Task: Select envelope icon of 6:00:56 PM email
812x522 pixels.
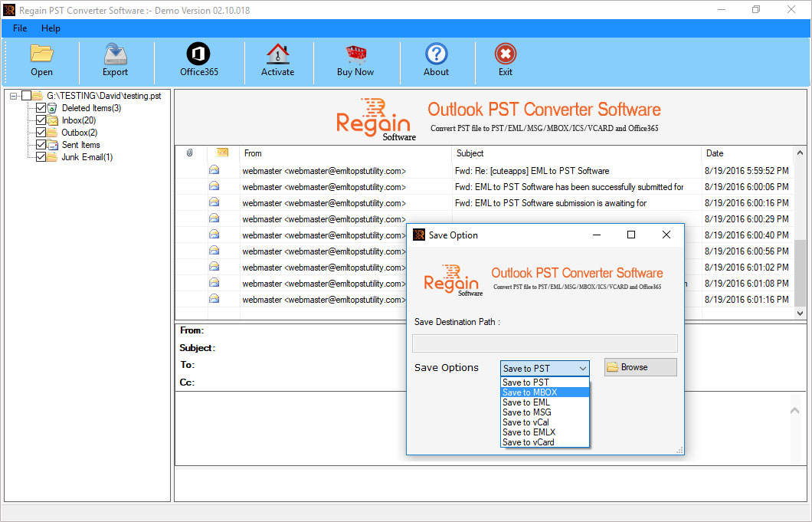Action: tap(214, 251)
